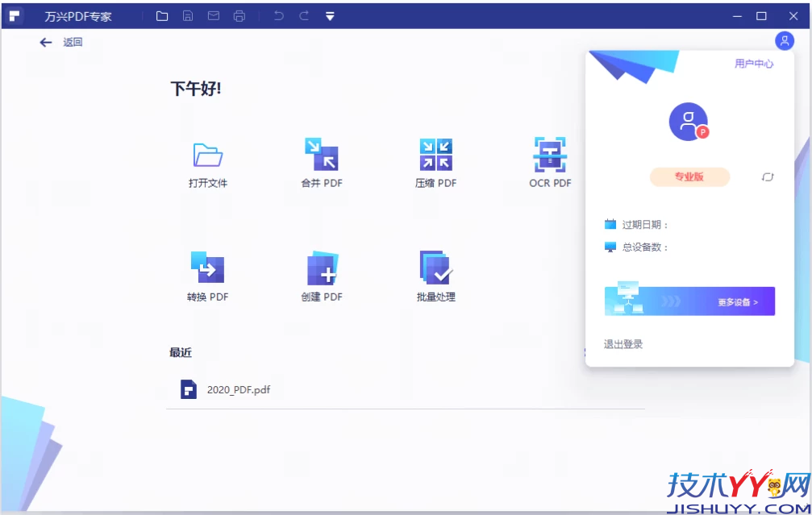Click the user avatar icon top right

tap(783, 41)
